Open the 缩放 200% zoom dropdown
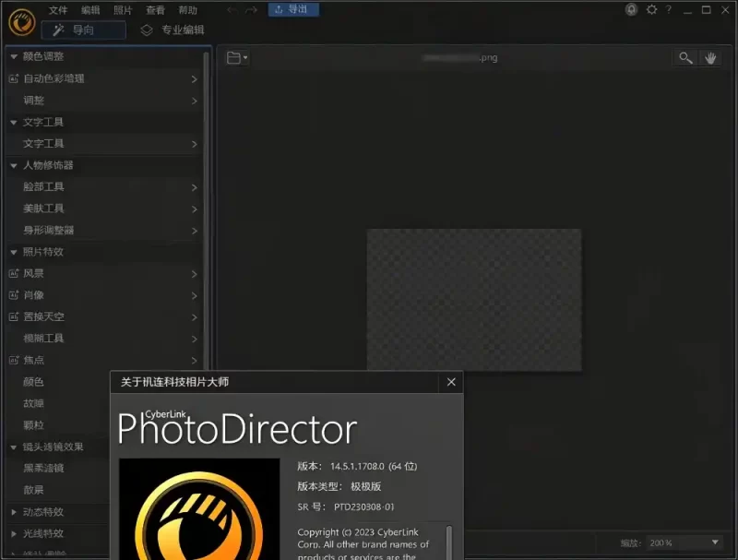This screenshot has width=738, height=560. pos(684,543)
